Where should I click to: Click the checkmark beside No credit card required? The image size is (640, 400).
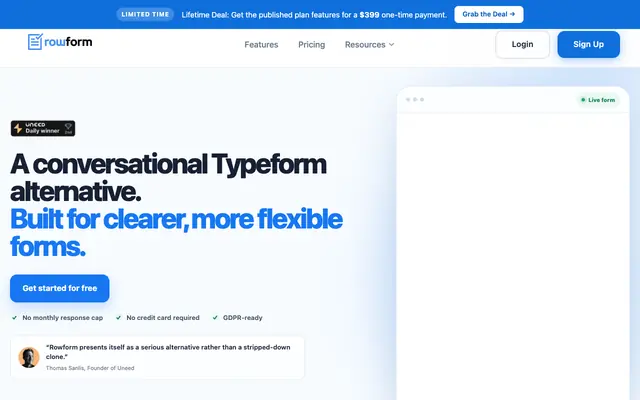[x=118, y=318]
